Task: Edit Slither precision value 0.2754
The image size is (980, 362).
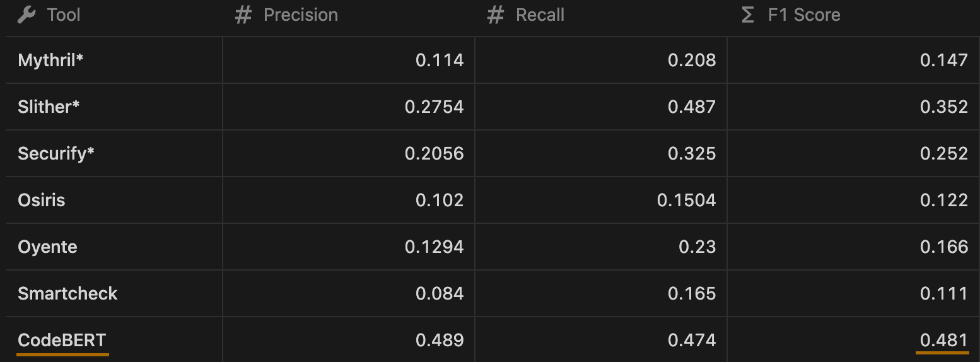Action: tap(349, 107)
